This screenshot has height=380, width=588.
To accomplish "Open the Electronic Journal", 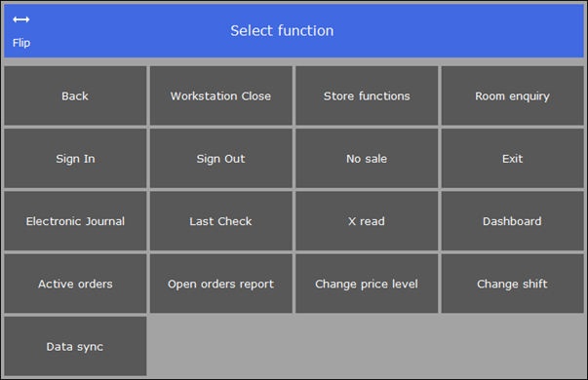I will coord(75,221).
